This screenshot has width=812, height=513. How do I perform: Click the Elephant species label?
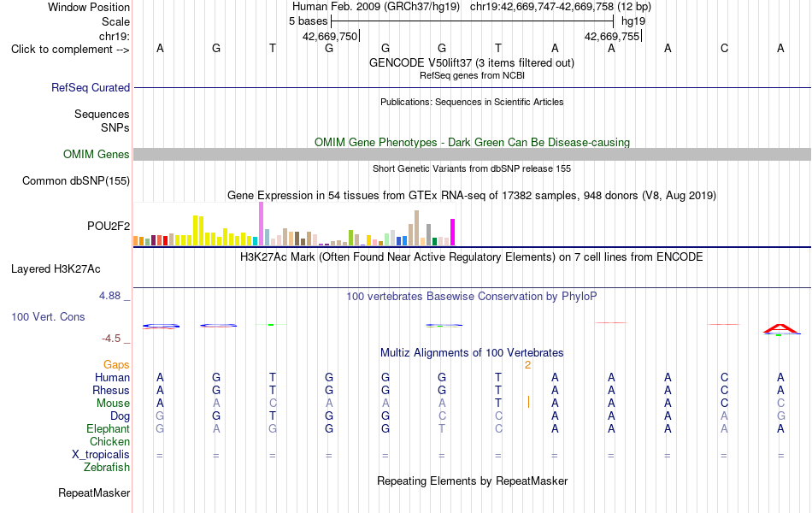[108, 428]
